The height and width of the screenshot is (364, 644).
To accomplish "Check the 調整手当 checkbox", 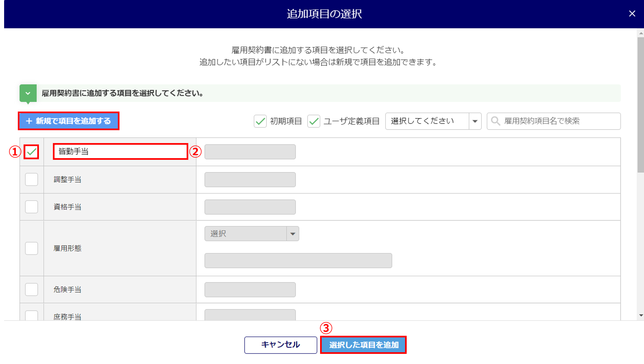I will point(32,180).
